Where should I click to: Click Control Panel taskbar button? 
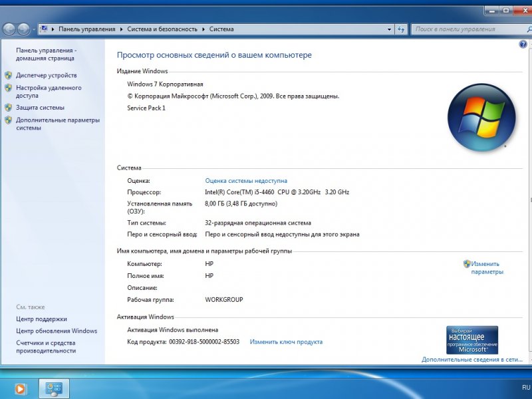(54, 389)
